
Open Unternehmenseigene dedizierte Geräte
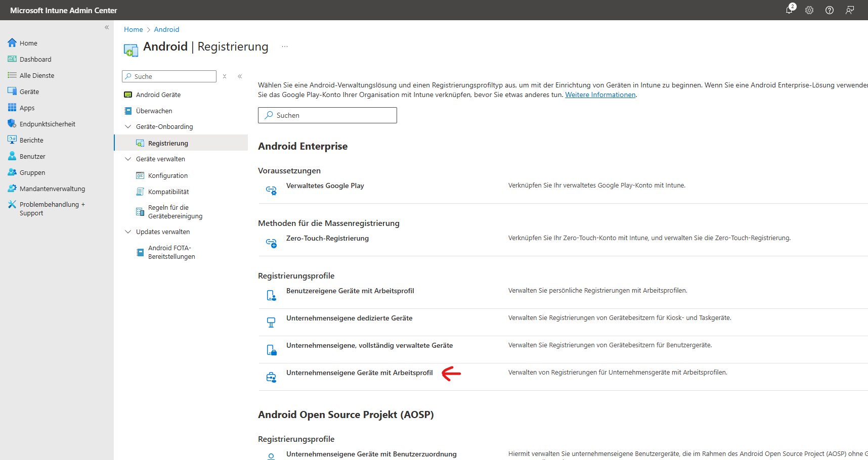tap(350, 318)
